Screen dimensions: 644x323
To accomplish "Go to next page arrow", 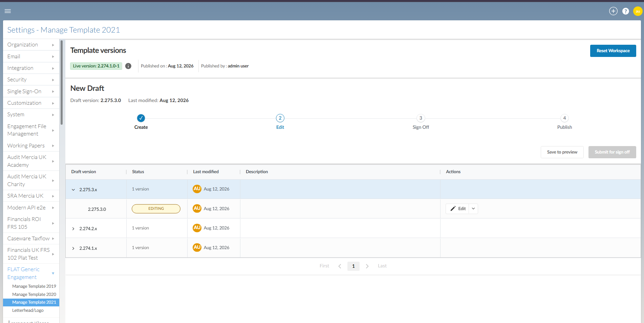I will (367, 266).
